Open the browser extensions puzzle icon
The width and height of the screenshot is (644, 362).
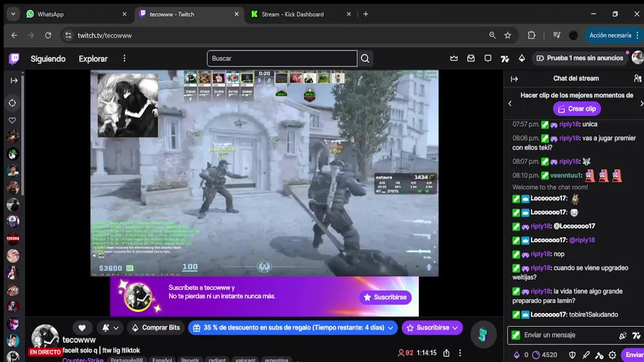point(531,35)
